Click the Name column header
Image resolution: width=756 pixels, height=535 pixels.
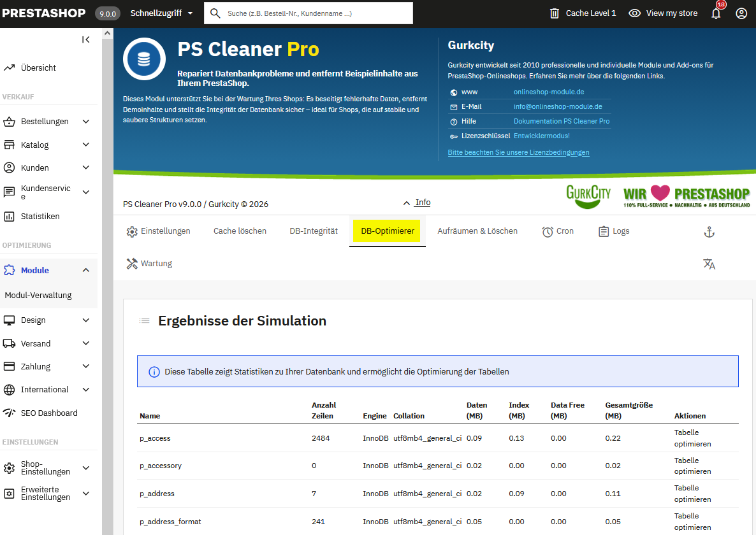click(150, 416)
